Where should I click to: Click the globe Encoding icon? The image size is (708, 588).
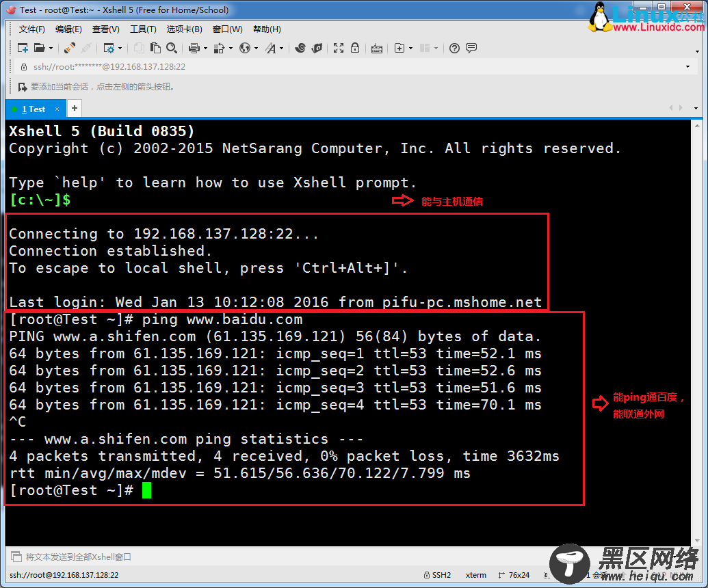click(245, 48)
